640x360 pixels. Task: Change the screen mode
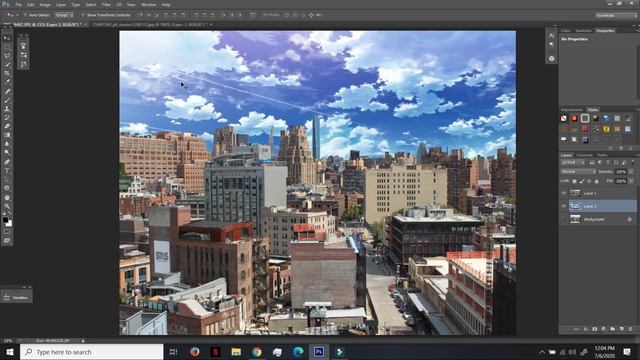[7, 240]
